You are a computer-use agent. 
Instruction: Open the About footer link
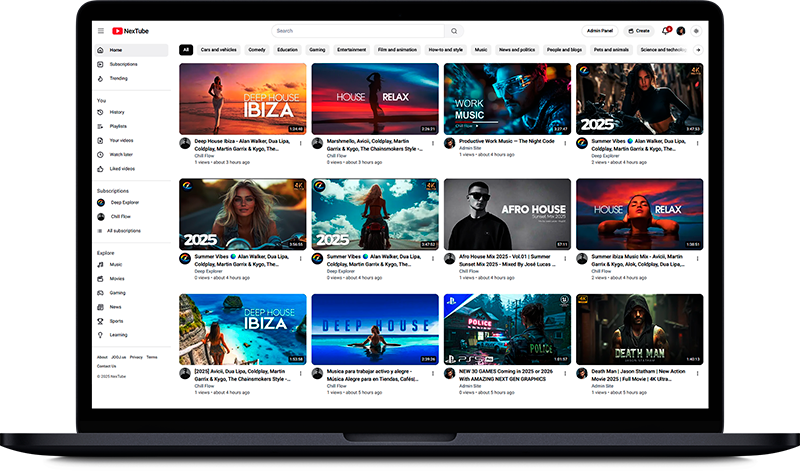click(x=102, y=357)
